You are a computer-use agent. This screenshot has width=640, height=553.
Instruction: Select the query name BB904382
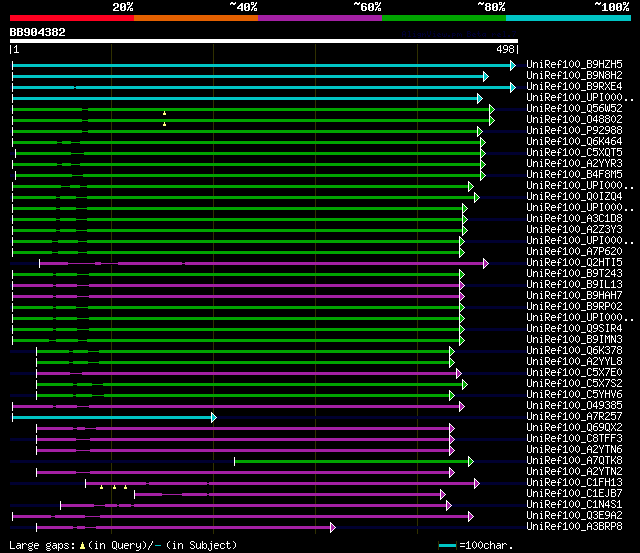pos(38,32)
